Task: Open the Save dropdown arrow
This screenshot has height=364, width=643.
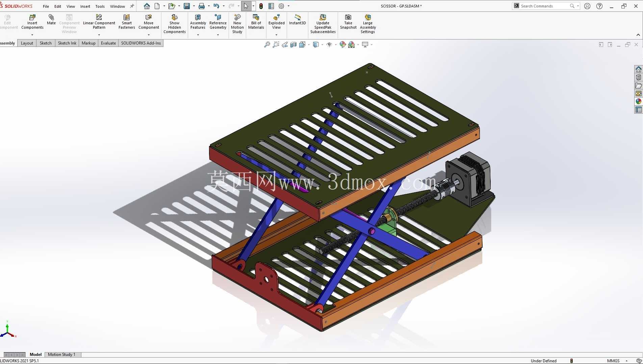Action: [194, 6]
